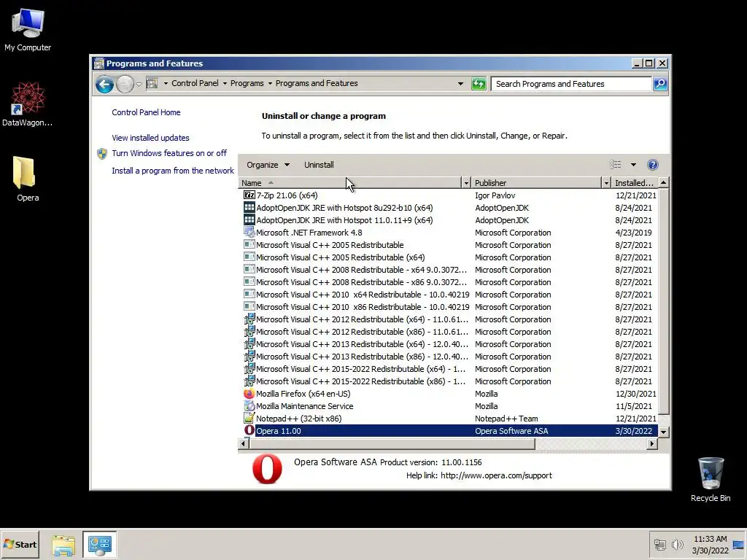This screenshot has width=747, height=560.
Task: Select the Opera folder on desktop
Action: point(28,179)
